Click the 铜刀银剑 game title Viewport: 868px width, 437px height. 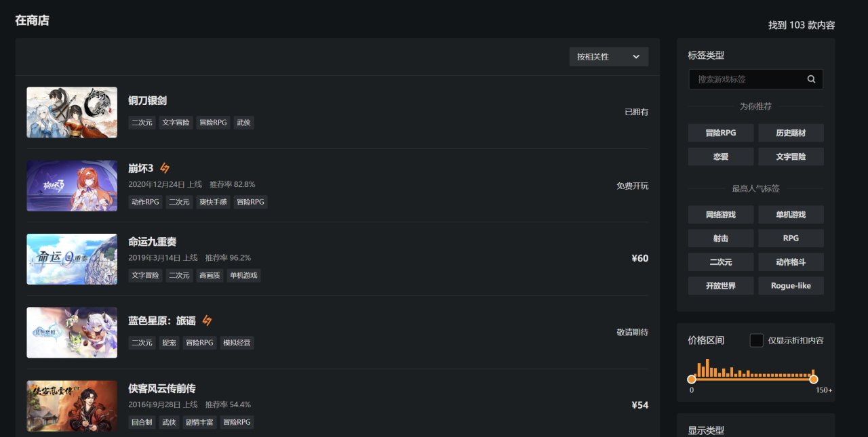[147, 101]
